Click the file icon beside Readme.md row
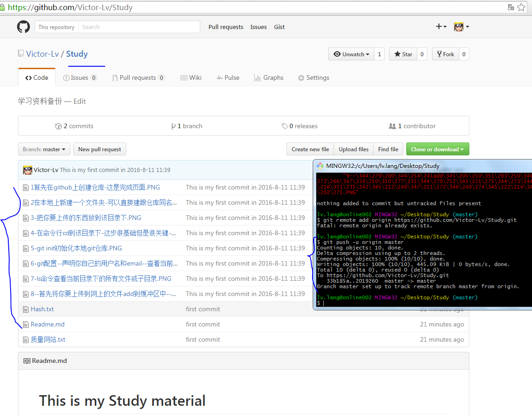The height and width of the screenshot is (415, 532). (25, 325)
